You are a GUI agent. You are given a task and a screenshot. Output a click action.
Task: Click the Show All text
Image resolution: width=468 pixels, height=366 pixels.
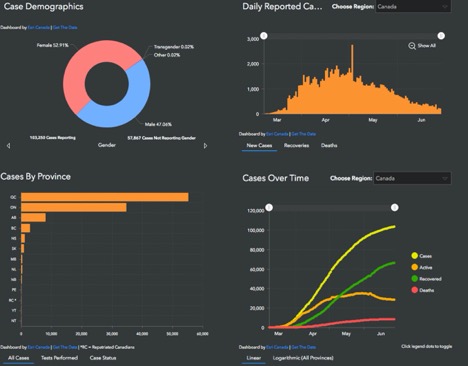tap(427, 46)
